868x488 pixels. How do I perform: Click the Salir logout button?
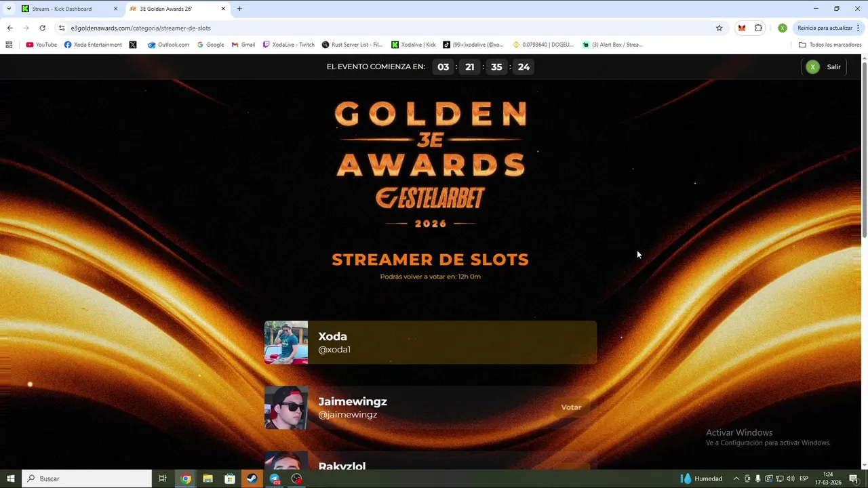pyautogui.click(x=824, y=66)
